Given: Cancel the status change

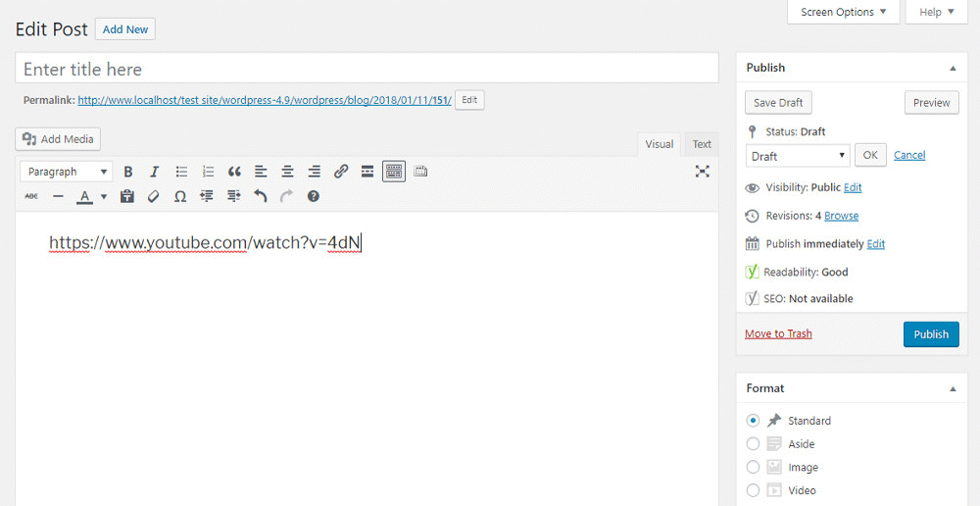Looking at the screenshot, I should (x=909, y=155).
